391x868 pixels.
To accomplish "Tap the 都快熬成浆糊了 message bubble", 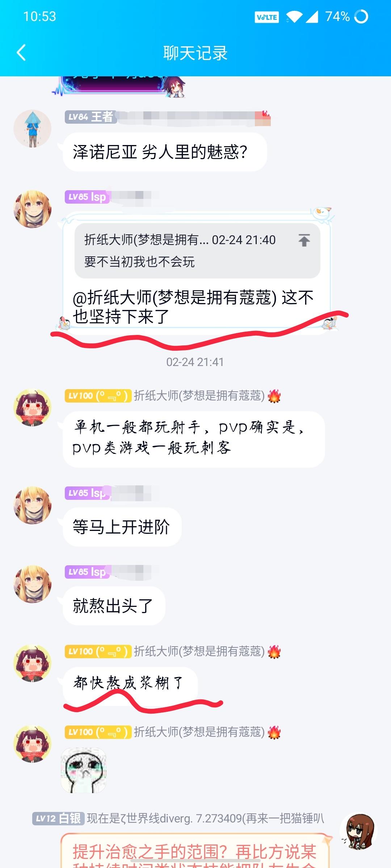I will click(130, 684).
